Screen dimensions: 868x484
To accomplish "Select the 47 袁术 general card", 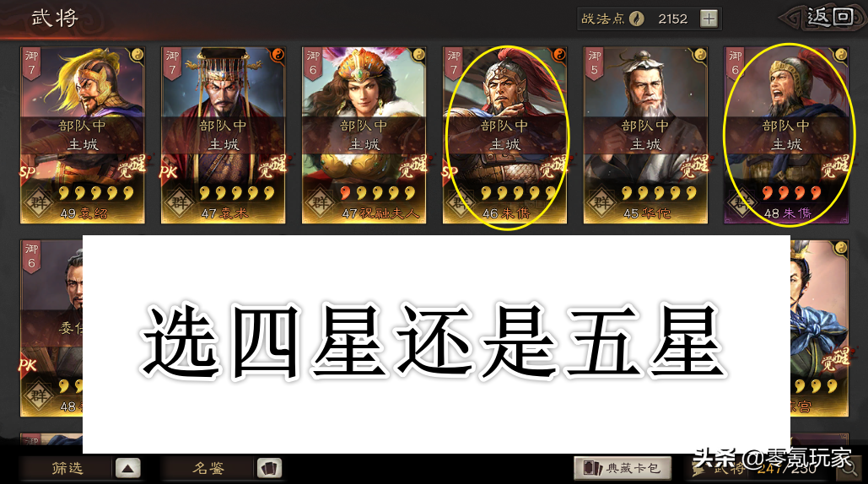I will (x=223, y=136).
